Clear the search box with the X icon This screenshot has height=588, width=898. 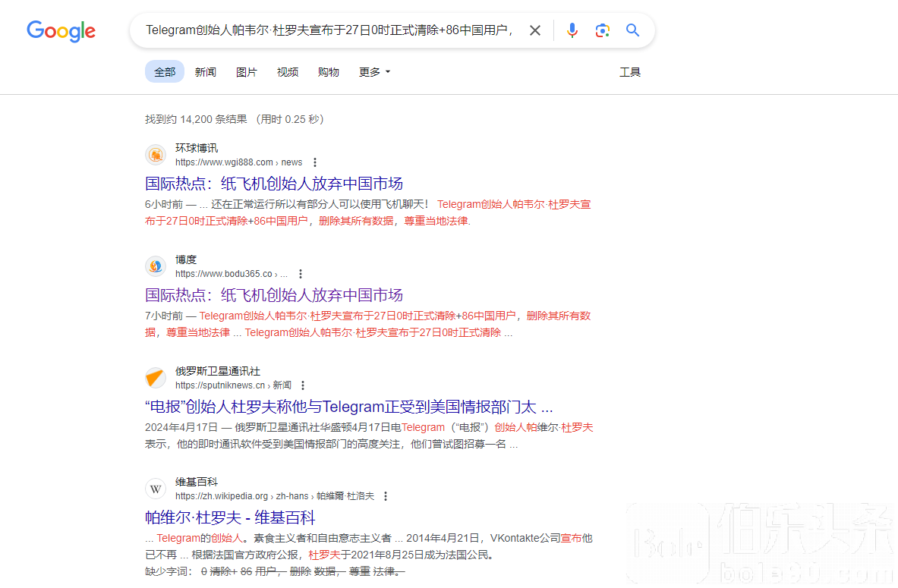tap(535, 30)
